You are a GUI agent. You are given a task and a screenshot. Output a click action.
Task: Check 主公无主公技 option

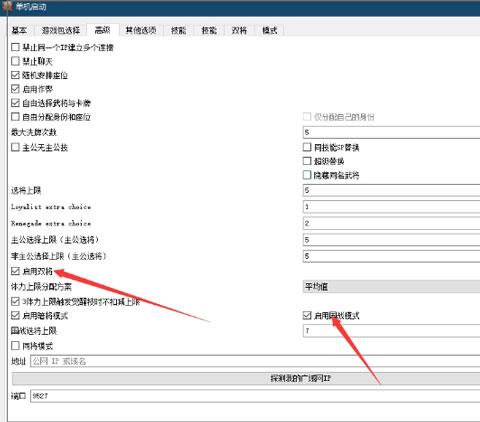pos(15,147)
